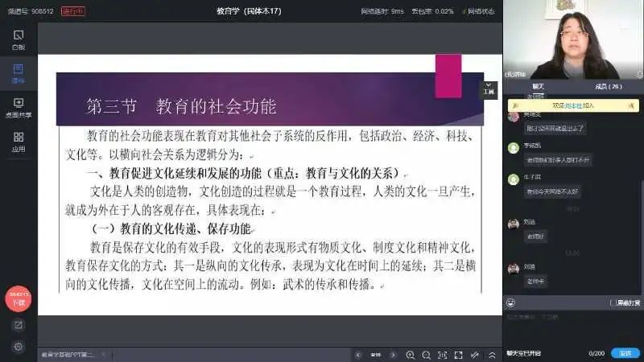
Task: Go to next slide page arrow
Action: [393, 355]
